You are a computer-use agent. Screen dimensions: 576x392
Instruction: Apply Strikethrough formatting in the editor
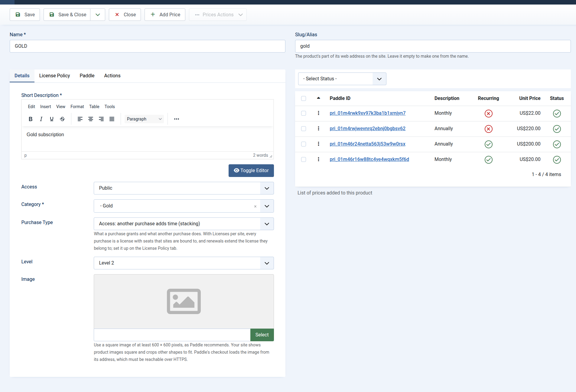point(62,119)
